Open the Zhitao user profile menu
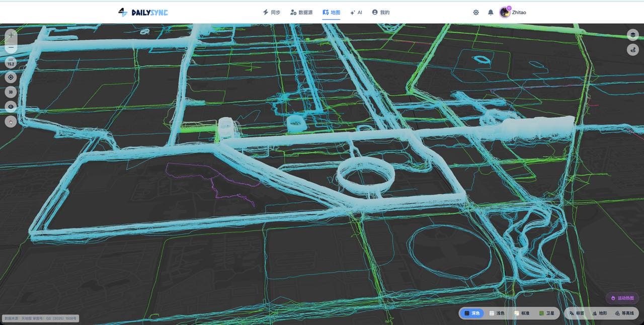Image resolution: width=644 pixels, height=325 pixels. 513,13
